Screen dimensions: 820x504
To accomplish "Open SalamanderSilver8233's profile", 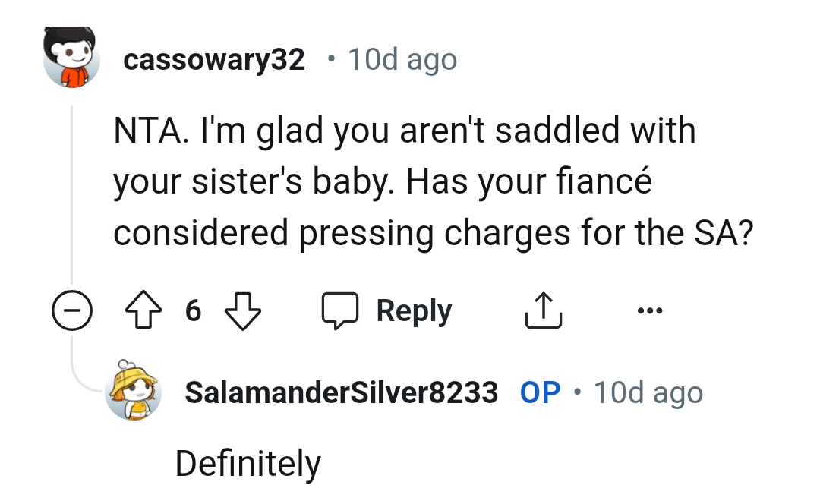I will tap(342, 392).
